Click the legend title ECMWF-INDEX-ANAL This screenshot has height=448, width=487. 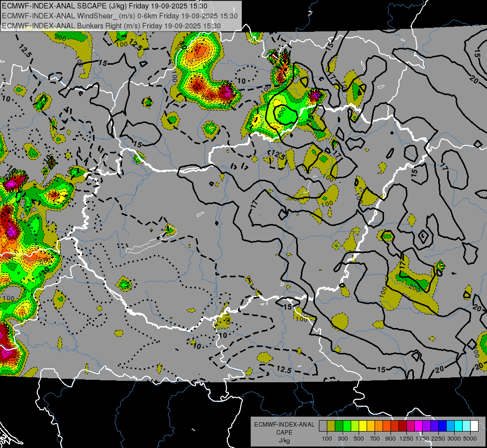[x=284, y=425]
